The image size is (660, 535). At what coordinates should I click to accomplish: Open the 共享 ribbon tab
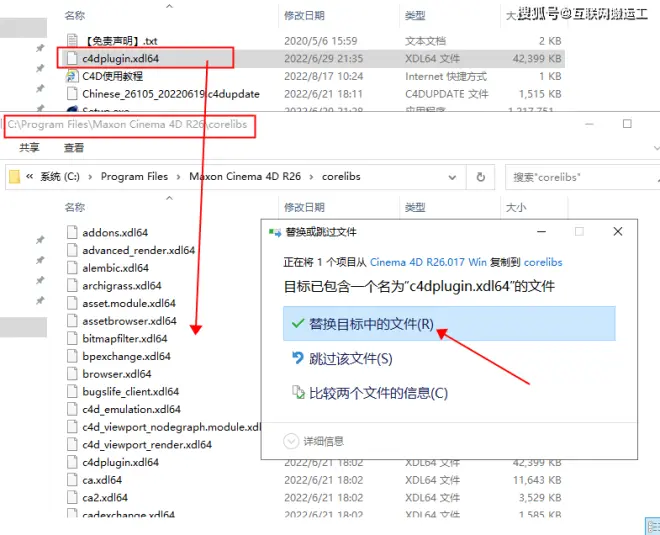[29, 148]
